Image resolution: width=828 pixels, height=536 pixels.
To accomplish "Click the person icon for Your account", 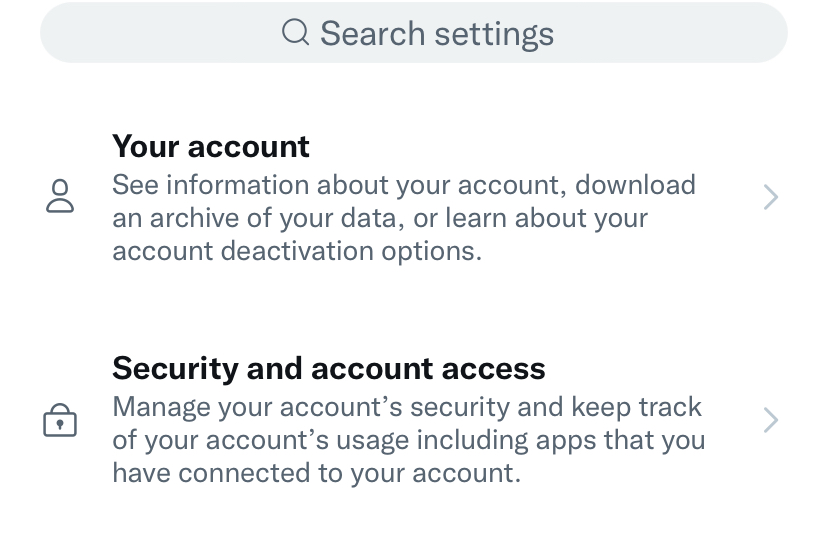I will [x=60, y=196].
